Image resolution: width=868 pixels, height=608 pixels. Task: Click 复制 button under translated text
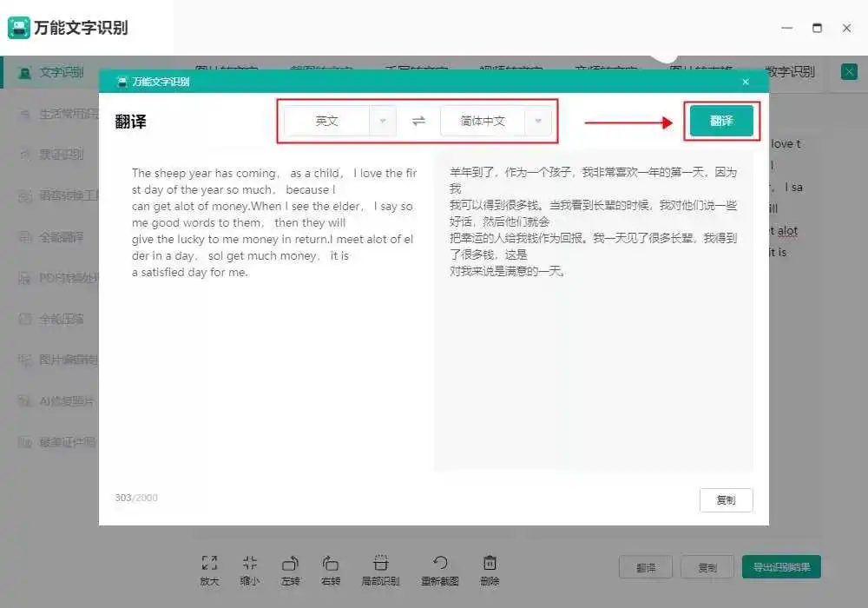[726, 500]
